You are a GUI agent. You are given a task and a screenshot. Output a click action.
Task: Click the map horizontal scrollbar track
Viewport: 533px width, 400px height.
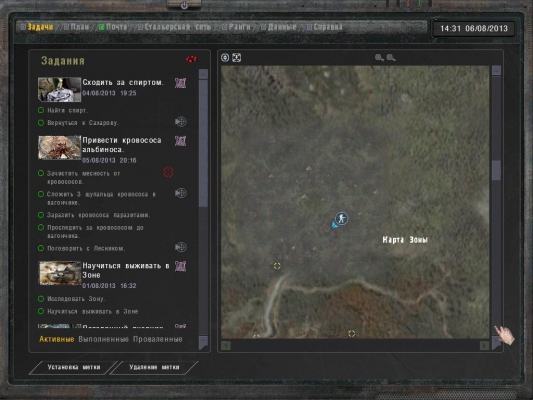pos(355,346)
